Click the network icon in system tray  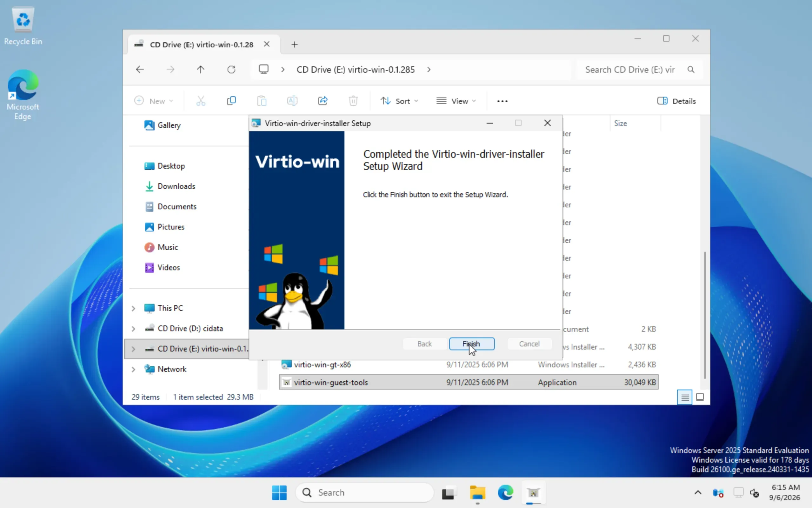click(x=738, y=492)
